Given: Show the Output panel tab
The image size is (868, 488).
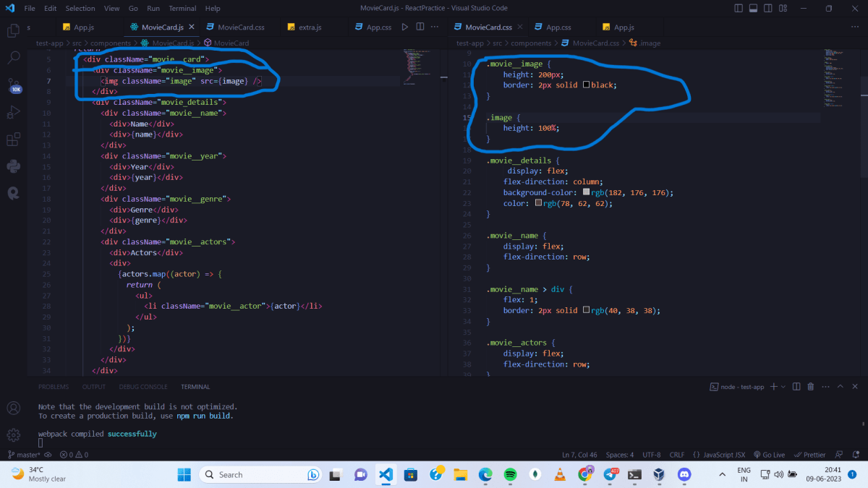Looking at the screenshot, I should 93,387.
